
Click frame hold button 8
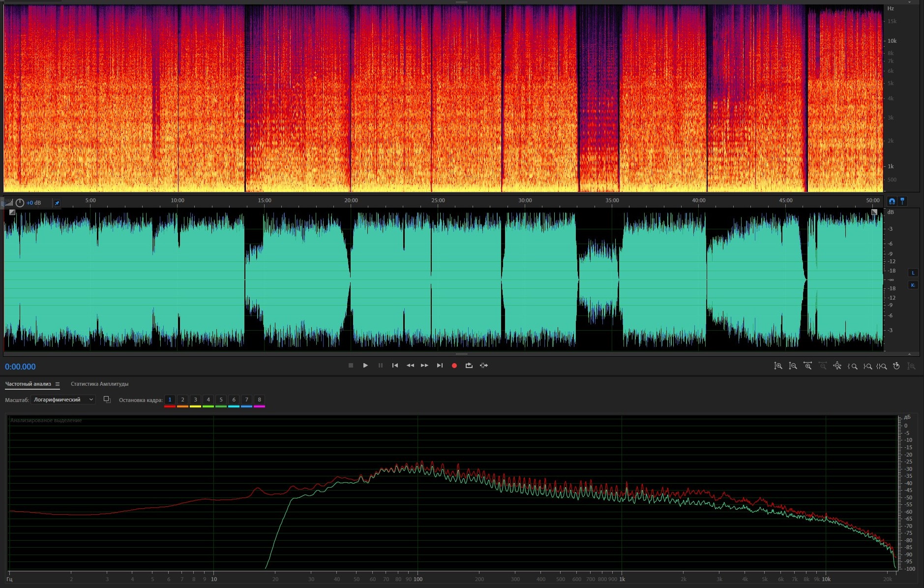click(259, 400)
